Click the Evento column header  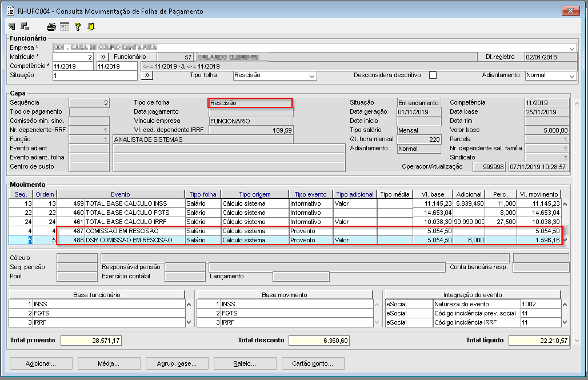pos(121,194)
